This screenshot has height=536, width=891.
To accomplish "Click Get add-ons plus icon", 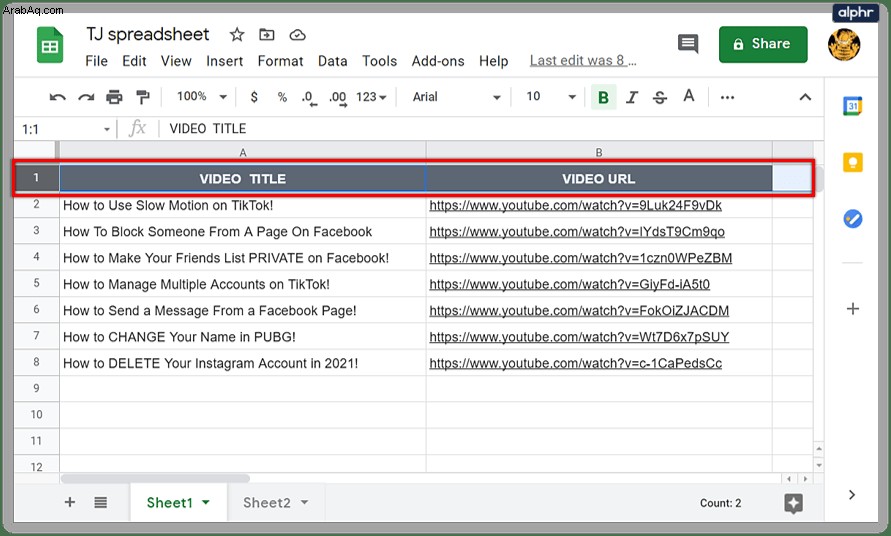I will 852,309.
